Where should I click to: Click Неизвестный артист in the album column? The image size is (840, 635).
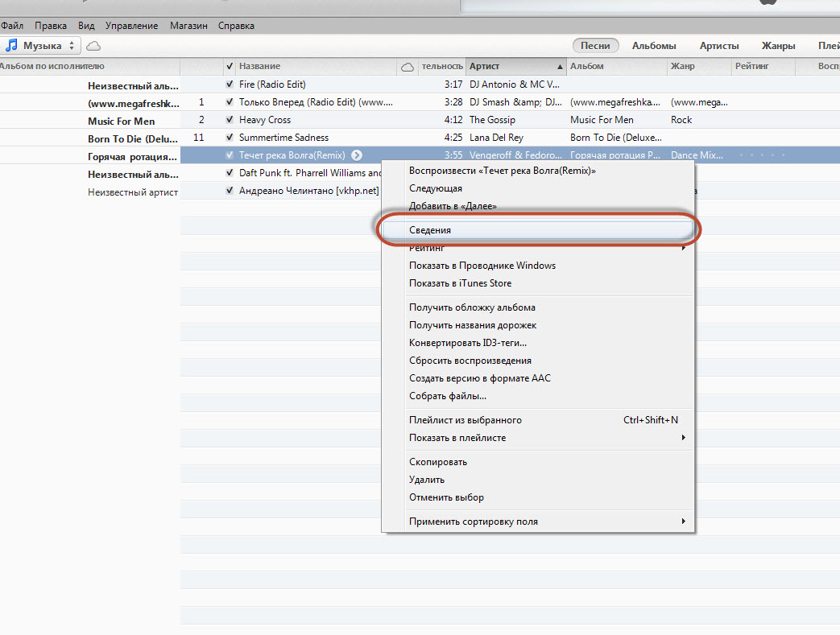point(133,192)
